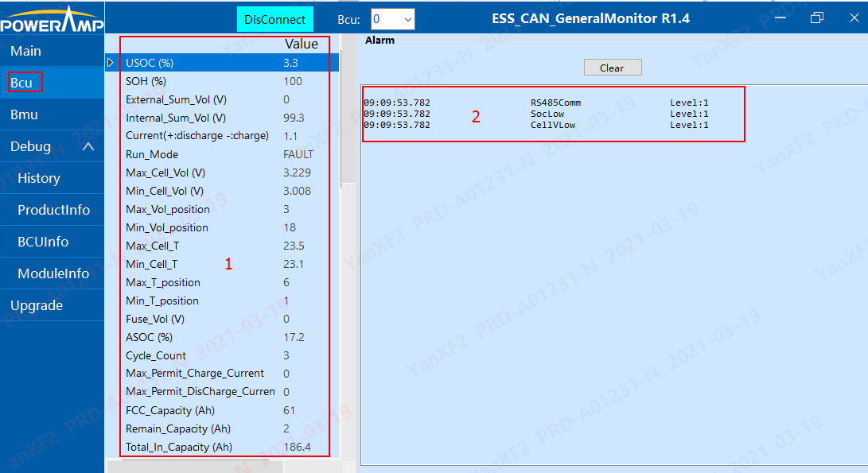Image resolution: width=868 pixels, height=473 pixels.
Task: Select the Cycle_Count row
Action: (222, 355)
